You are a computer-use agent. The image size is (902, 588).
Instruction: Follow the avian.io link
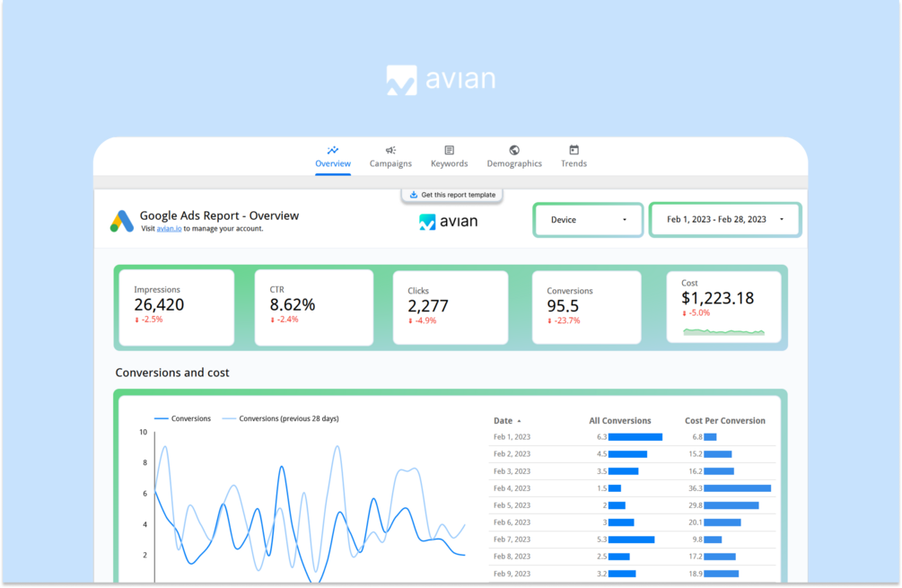[x=169, y=228]
